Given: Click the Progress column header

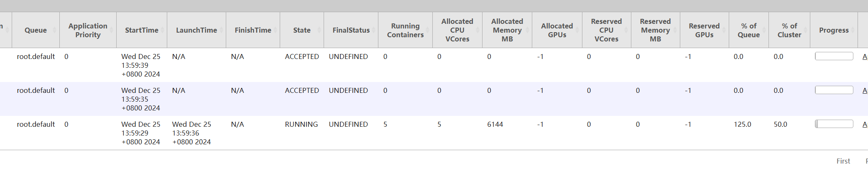Looking at the screenshot, I should click(x=834, y=30).
